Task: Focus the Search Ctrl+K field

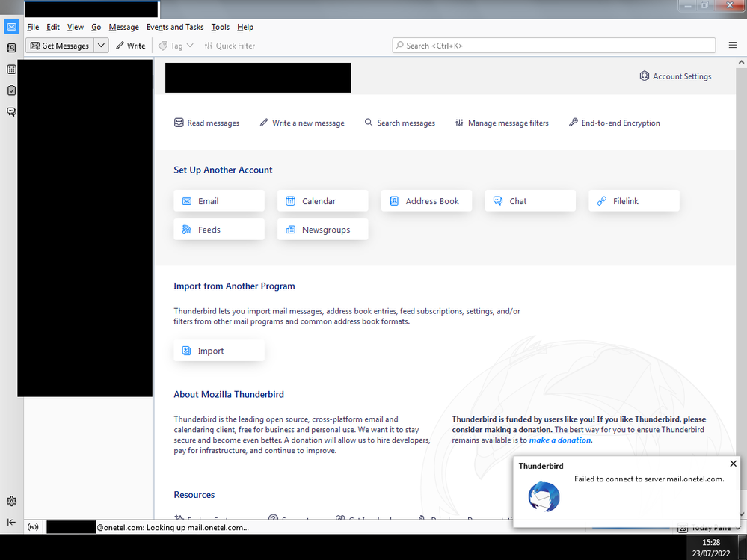Action: click(554, 46)
